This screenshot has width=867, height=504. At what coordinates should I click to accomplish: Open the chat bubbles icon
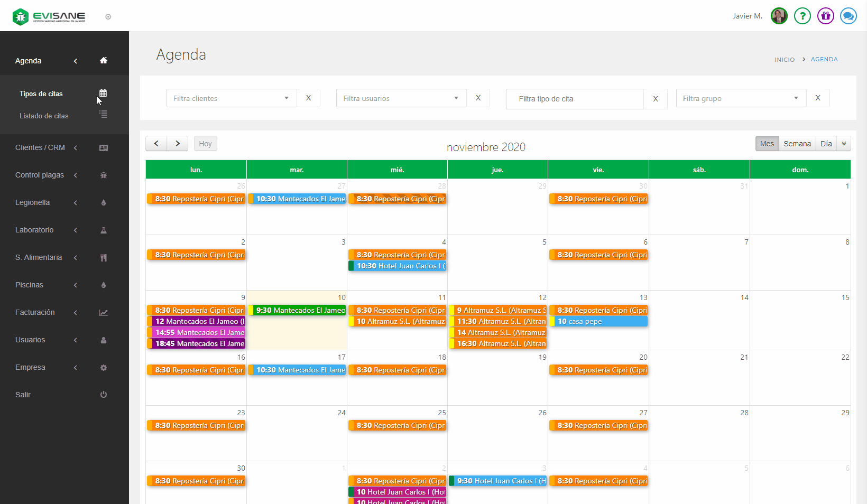[x=848, y=16]
